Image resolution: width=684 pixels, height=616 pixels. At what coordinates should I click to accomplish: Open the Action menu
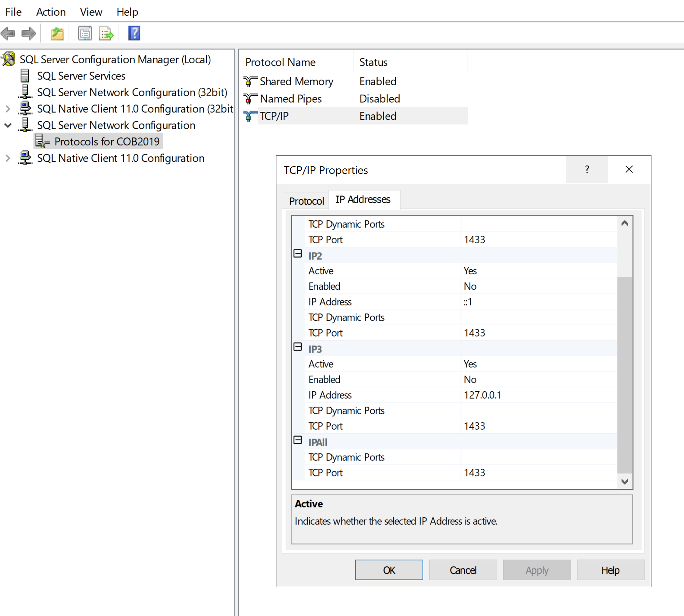click(50, 12)
